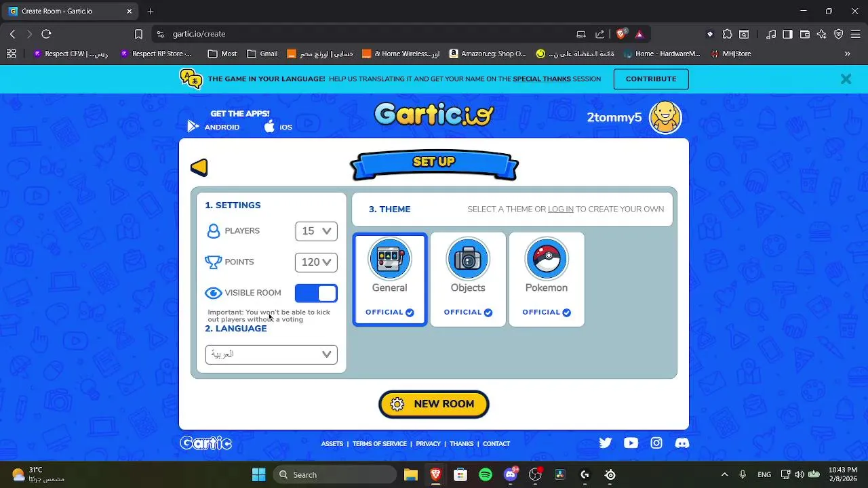Open the YouTube link in footer

point(631,443)
